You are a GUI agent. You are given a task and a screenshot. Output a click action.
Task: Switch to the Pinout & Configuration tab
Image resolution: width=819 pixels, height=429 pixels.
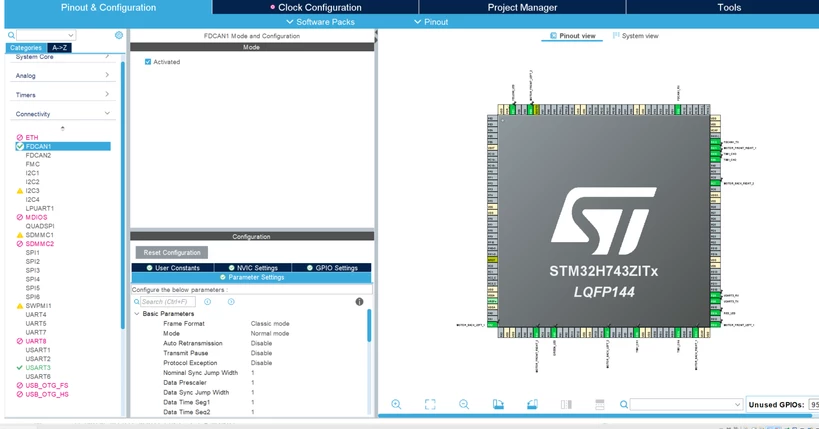click(108, 7)
